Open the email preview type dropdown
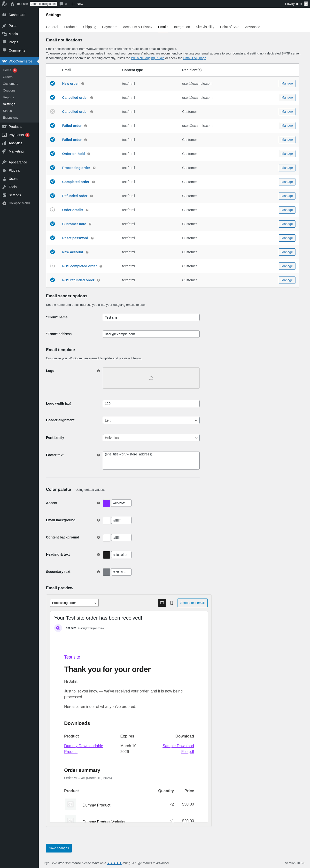The width and height of the screenshot is (310, 868). (x=74, y=603)
